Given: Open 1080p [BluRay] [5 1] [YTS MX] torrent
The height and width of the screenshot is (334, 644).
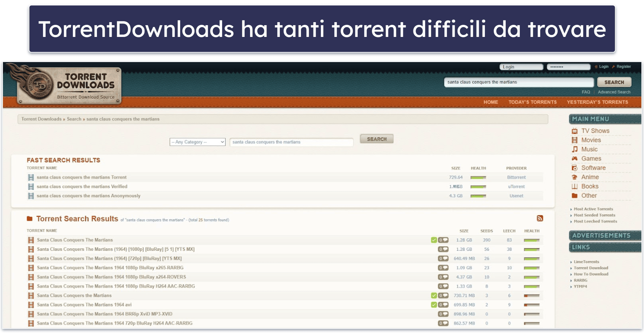Looking at the screenshot, I should [116, 249].
